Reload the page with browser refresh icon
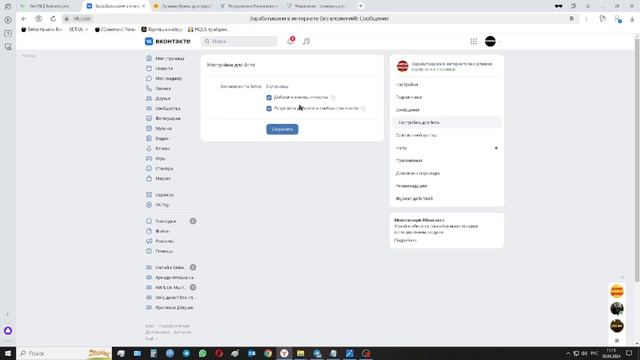The width and height of the screenshot is (640, 360). pos(53,19)
